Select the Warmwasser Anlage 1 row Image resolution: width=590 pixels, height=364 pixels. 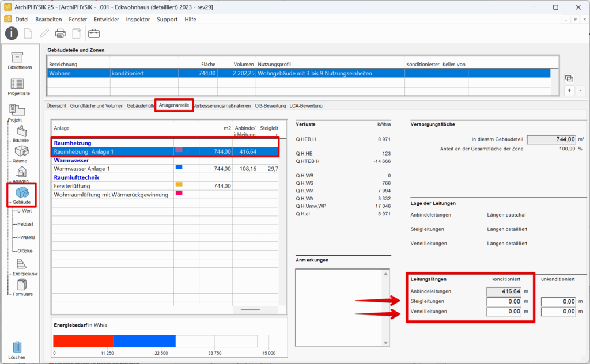(x=165, y=169)
